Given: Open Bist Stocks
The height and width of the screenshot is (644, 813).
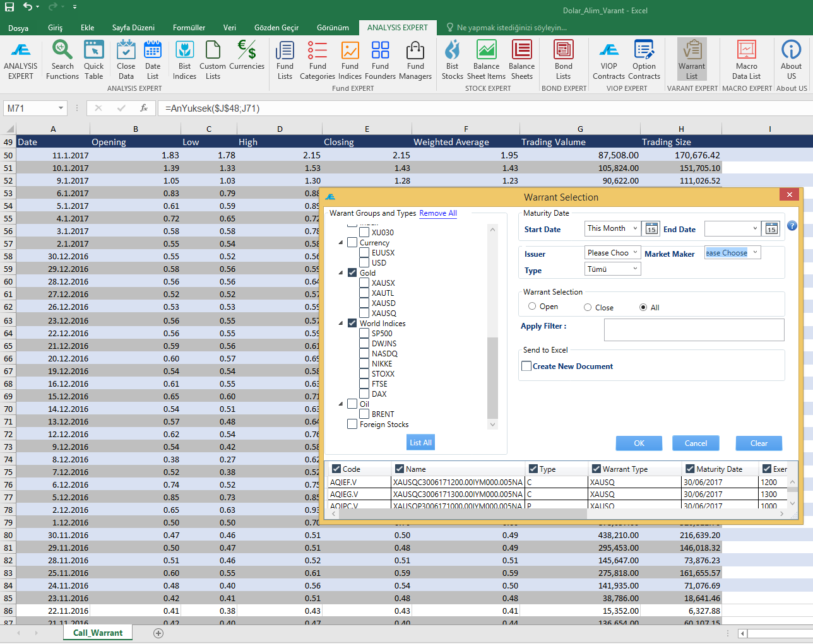Looking at the screenshot, I should [452, 60].
